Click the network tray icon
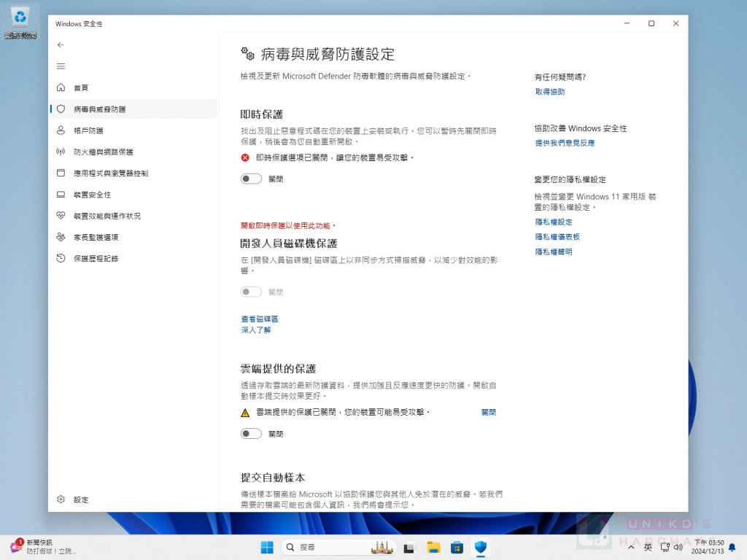The width and height of the screenshot is (747, 560). pos(665,548)
